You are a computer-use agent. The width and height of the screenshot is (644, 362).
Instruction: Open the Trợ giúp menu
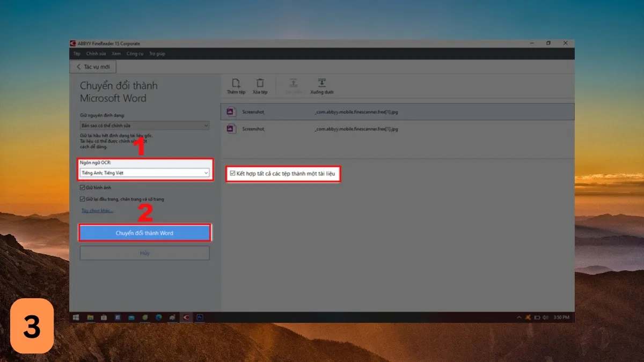pos(157,54)
